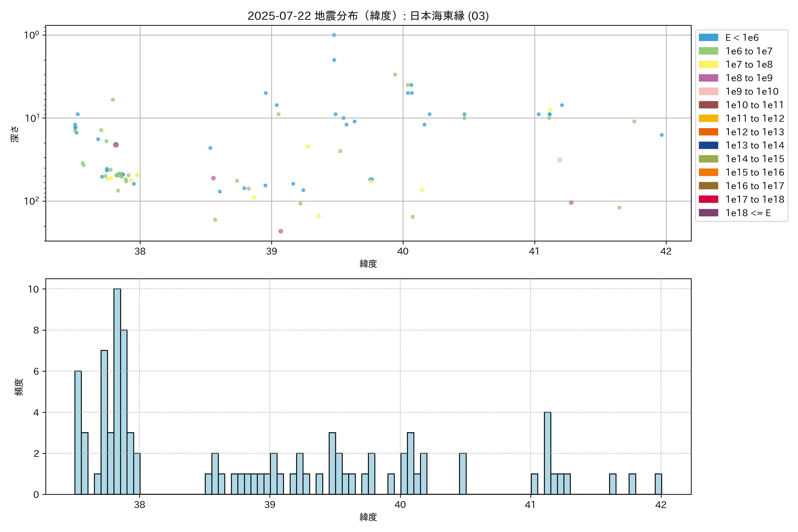Click the chart title text at top

[x=368, y=16]
